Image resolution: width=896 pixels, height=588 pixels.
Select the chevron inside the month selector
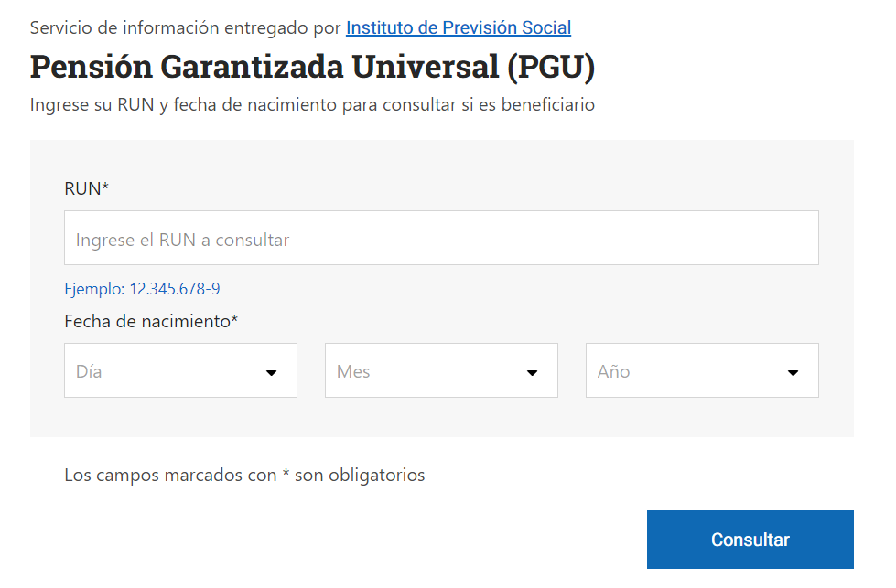532,372
